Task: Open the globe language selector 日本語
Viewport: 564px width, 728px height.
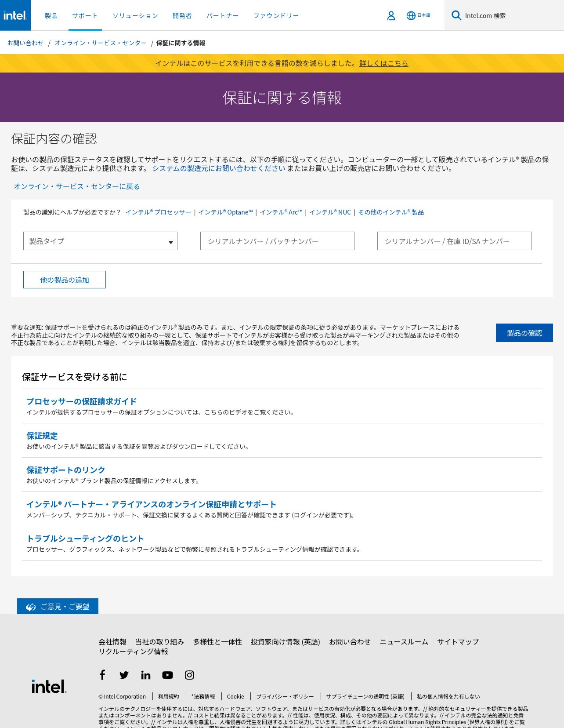Action: 418,15
